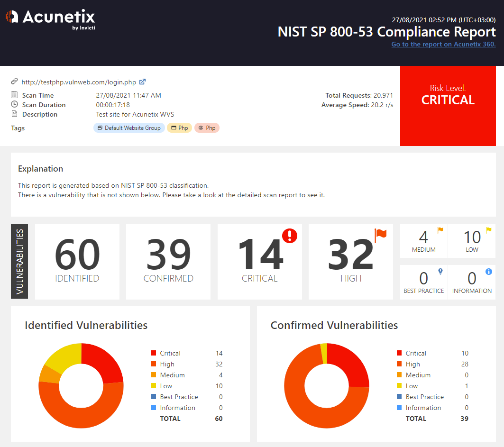
Task: Click the vertical VULNERABILITIES label
Action: pyautogui.click(x=19, y=261)
